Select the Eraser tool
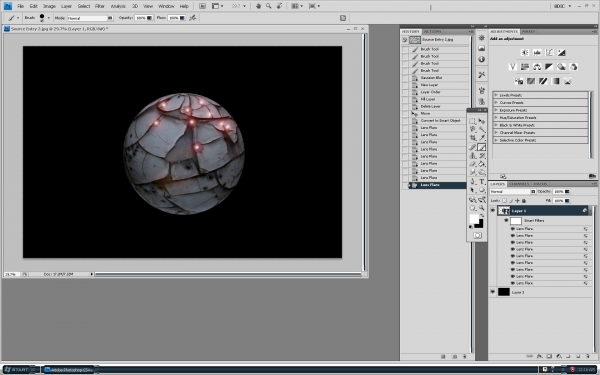 [473, 164]
